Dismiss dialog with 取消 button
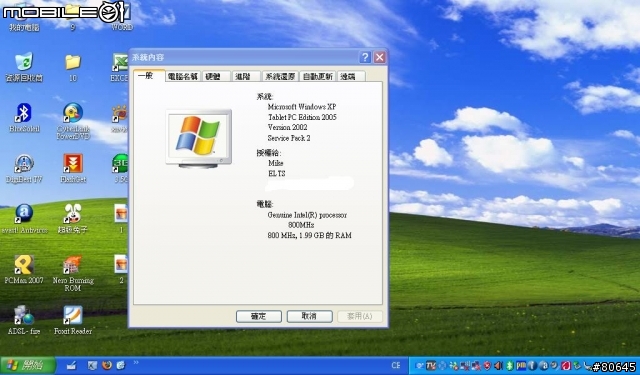This screenshot has height=375, width=640. coord(309,316)
